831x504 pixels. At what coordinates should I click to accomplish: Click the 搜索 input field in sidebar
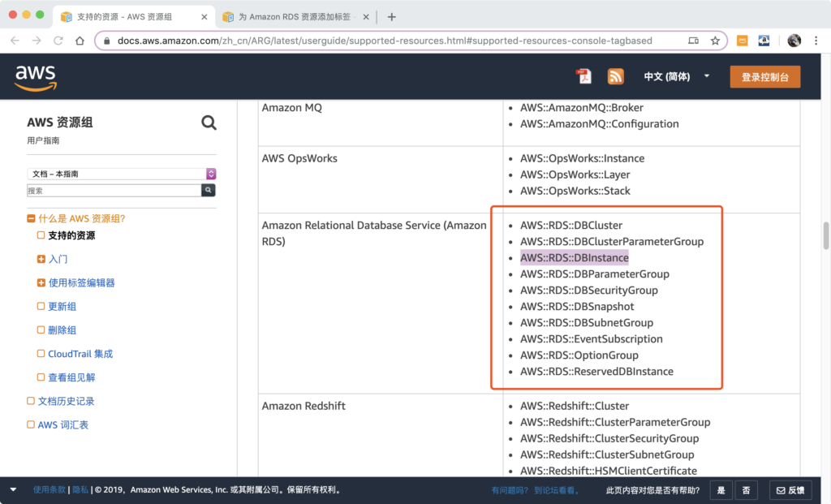[114, 191]
